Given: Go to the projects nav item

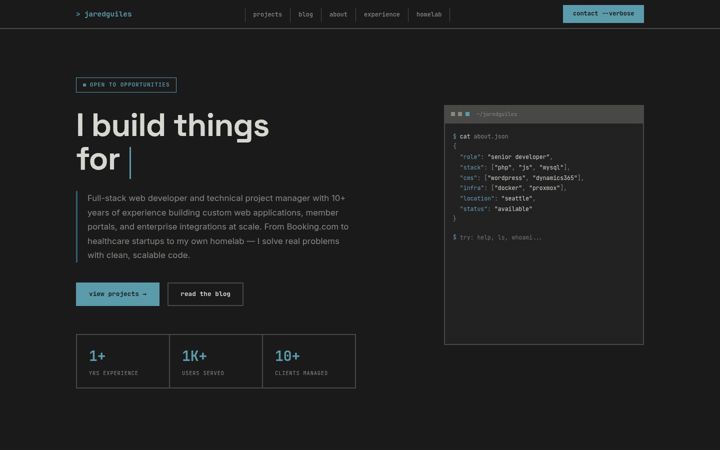Looking at the screenshot, I should click(x=267, y=15).
